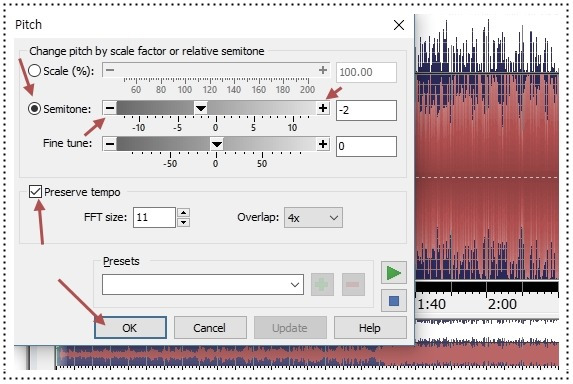Click the FFT size field showing 11

point(154,217)
